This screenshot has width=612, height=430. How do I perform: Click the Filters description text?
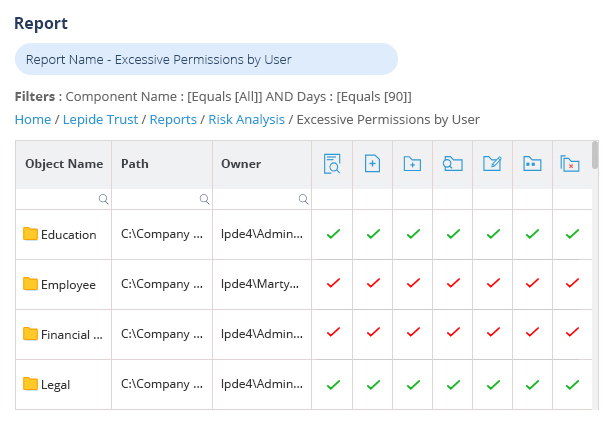point(213,96)
